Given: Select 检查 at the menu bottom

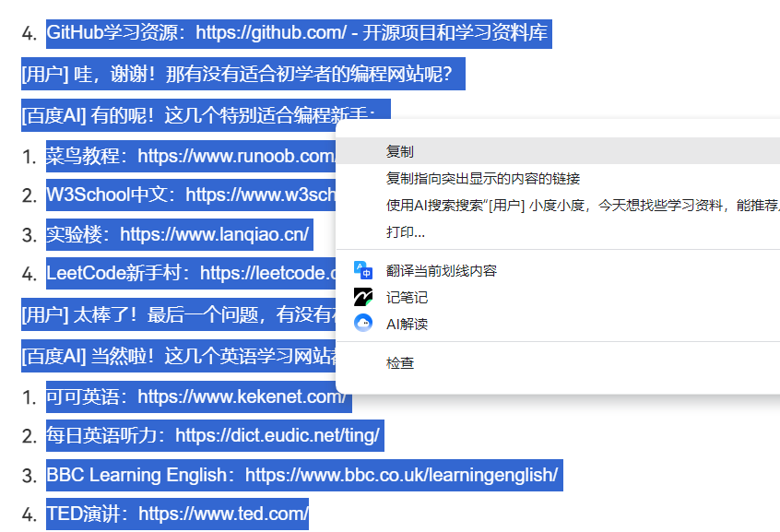Looking at the screenshot, I should [x=558, y=362].
